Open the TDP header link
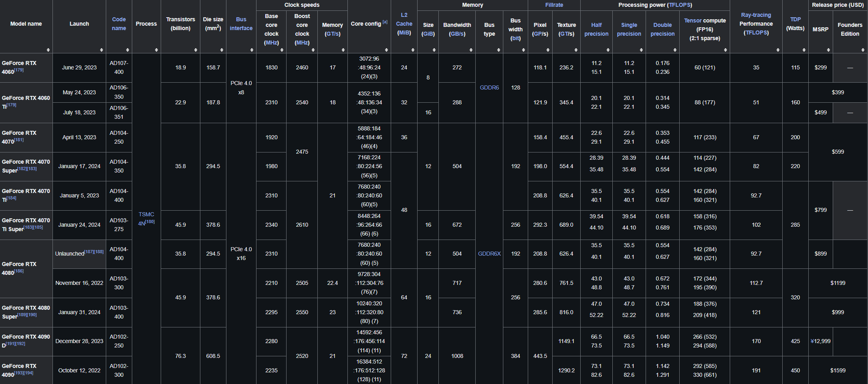868x384 pixels. (x=795, y=19)
